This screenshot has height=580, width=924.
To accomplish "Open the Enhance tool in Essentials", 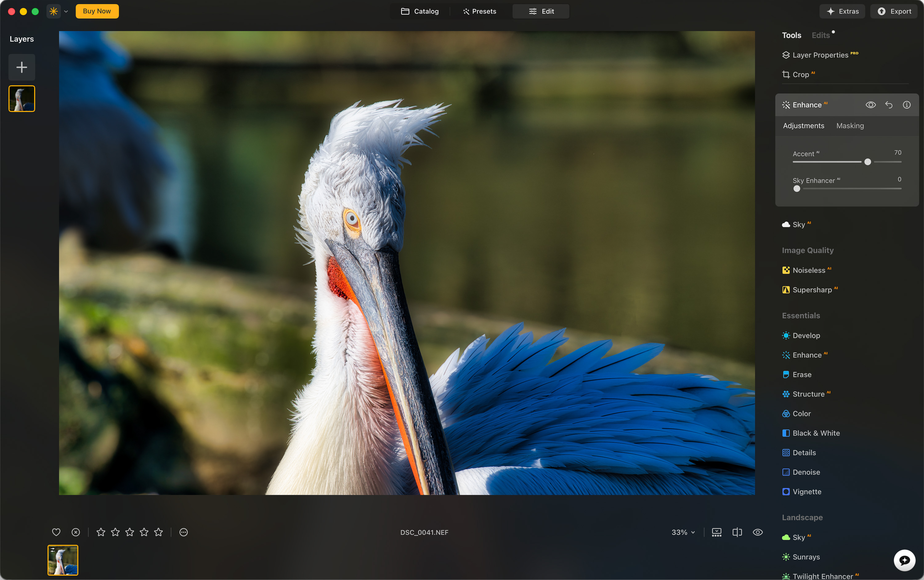I will pyautogui.click(x=805, y=355).
